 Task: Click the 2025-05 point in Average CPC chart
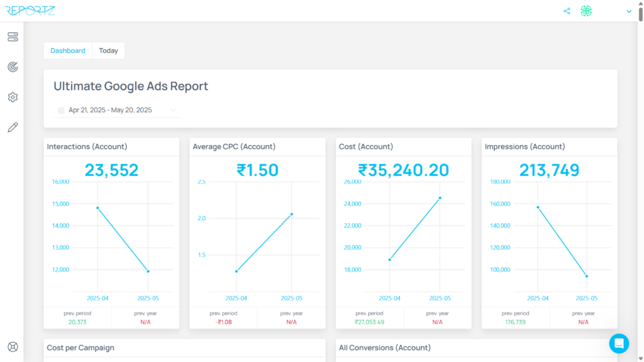(x=292, y=214)
